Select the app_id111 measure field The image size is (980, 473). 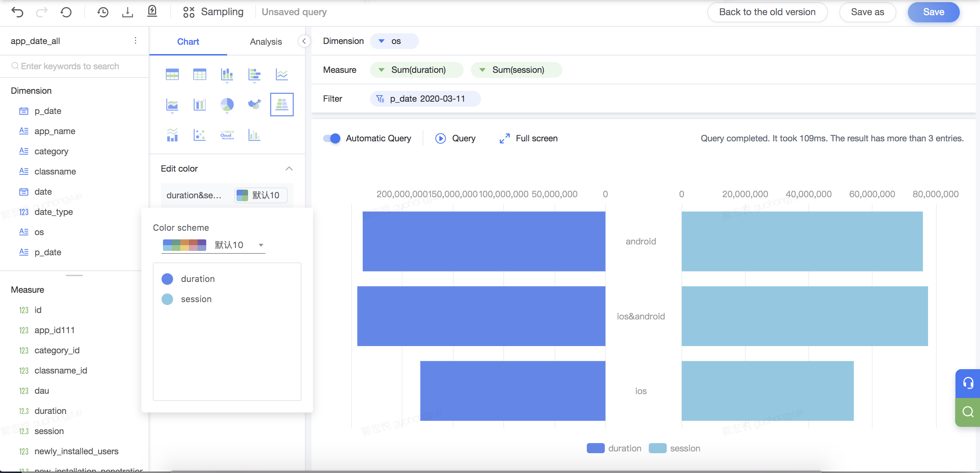(x=54, y=330)
